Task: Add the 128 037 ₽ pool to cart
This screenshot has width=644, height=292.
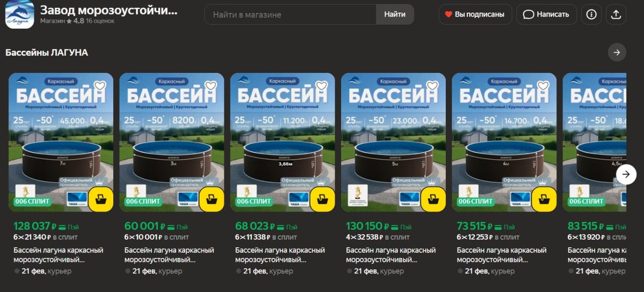Action: pos(100,199)
